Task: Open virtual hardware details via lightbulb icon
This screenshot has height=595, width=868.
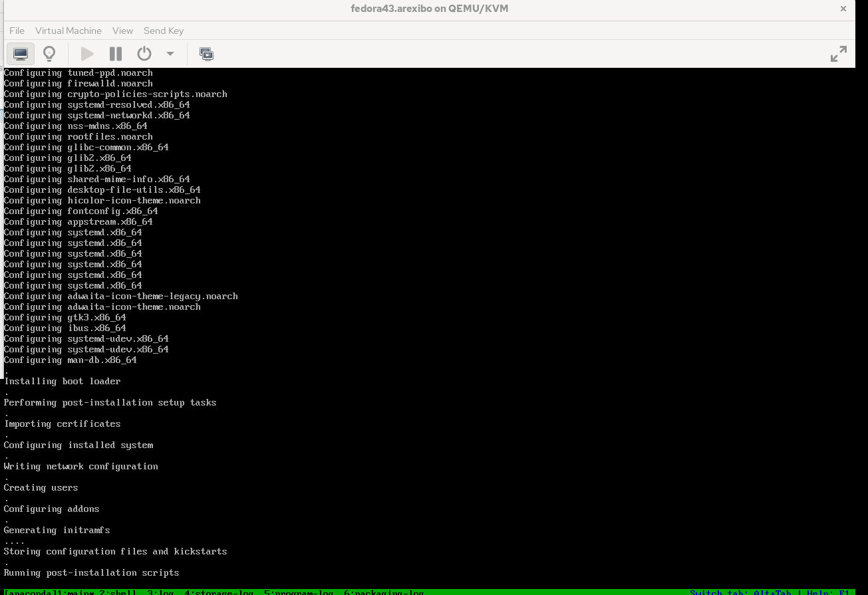Action: click(x=49, y=54)
